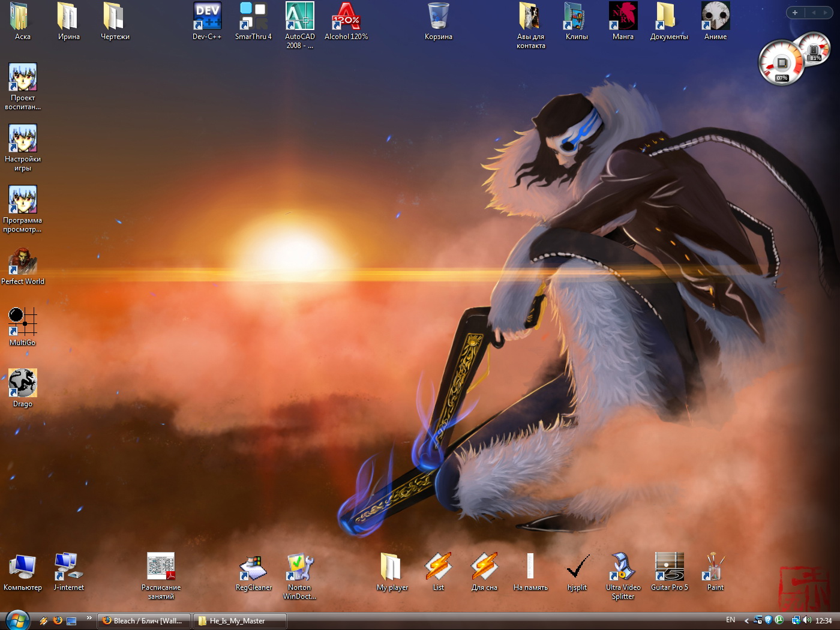
Task: Show hidden system tray icons arrow
Action: pos(746,621)
